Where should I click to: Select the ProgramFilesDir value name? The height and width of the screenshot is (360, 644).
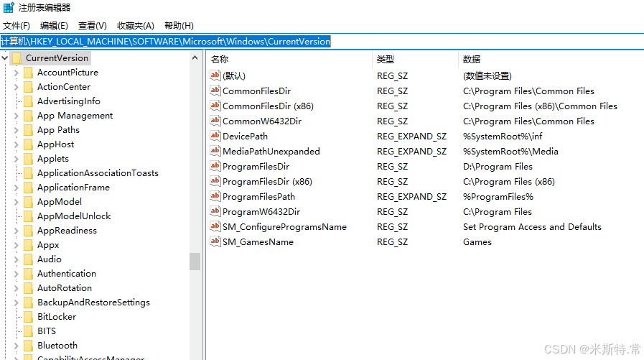(x=256, y=167)
